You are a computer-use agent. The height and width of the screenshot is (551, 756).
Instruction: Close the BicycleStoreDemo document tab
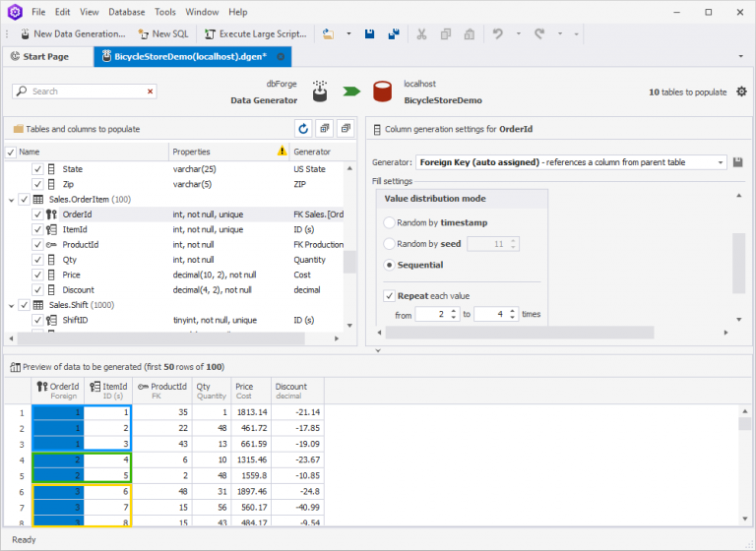tap(281, 57)
